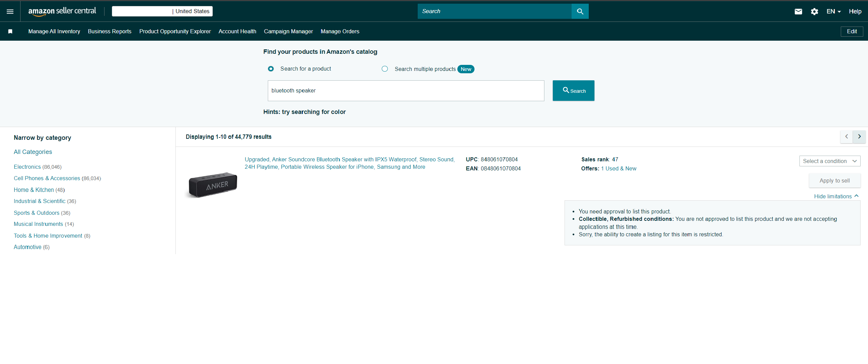Screen dimensions: 868x364
Task: Filter by Cell Phones & Accessories category
Action: pos(47,178)
